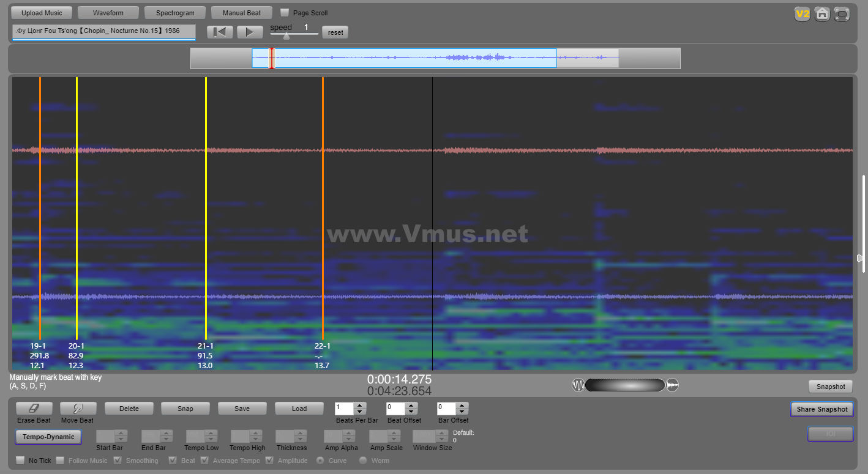
Task: Increase the Beats Per Bar value
Action: coord(360,405)
